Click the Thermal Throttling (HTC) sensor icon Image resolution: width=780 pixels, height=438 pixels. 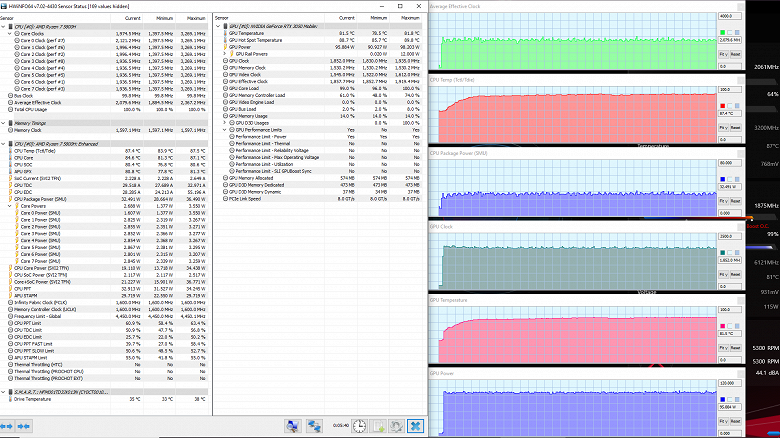(10, 364)
